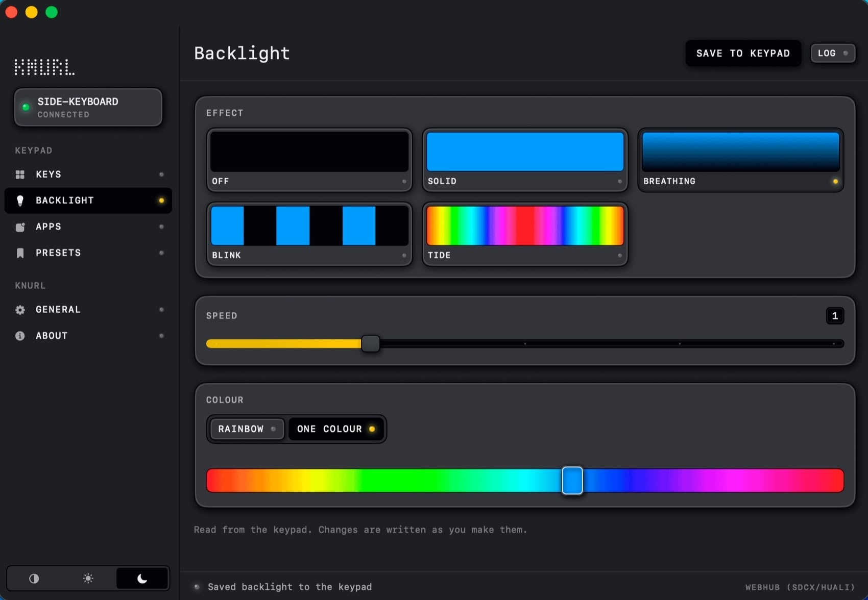
Task: Click the 'Saved backlight to the keypad' status
Action: click(290, 587)
